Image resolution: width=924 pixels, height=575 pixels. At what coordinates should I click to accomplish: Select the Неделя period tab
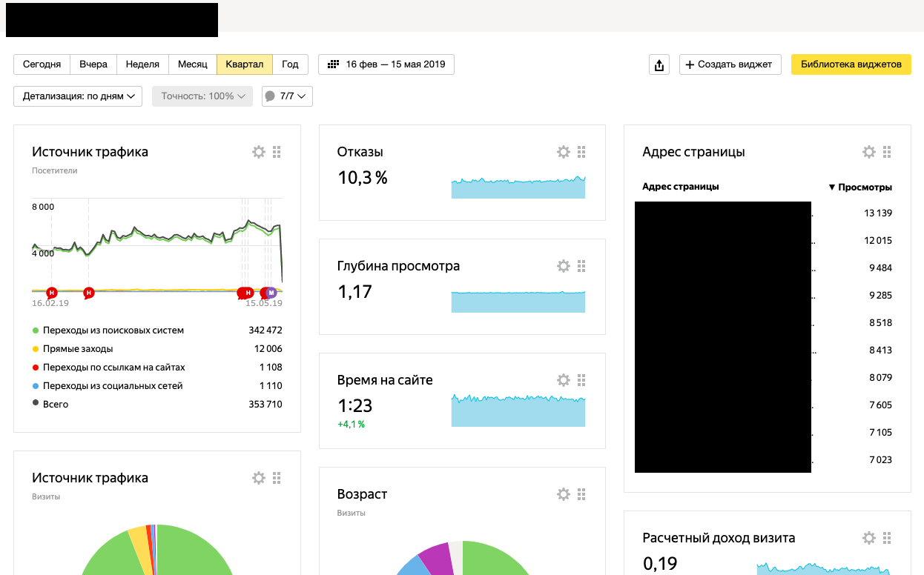142,64
